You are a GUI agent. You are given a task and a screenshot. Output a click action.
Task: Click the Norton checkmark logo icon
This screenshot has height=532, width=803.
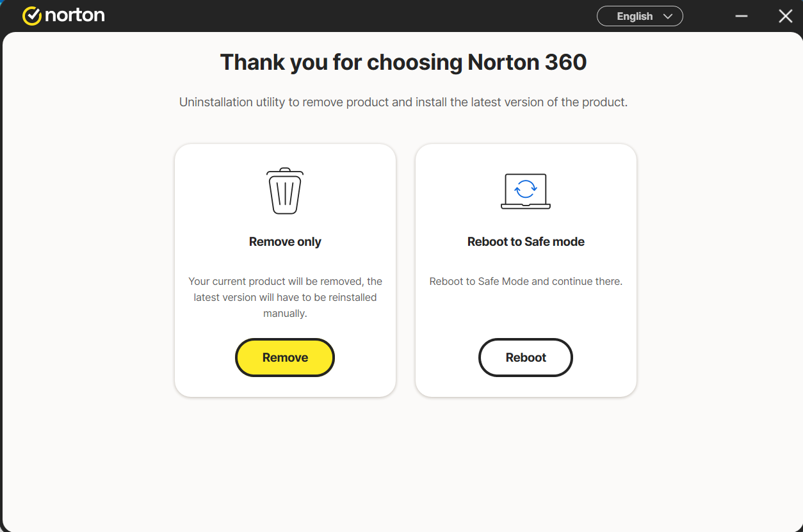coord(32,16)
